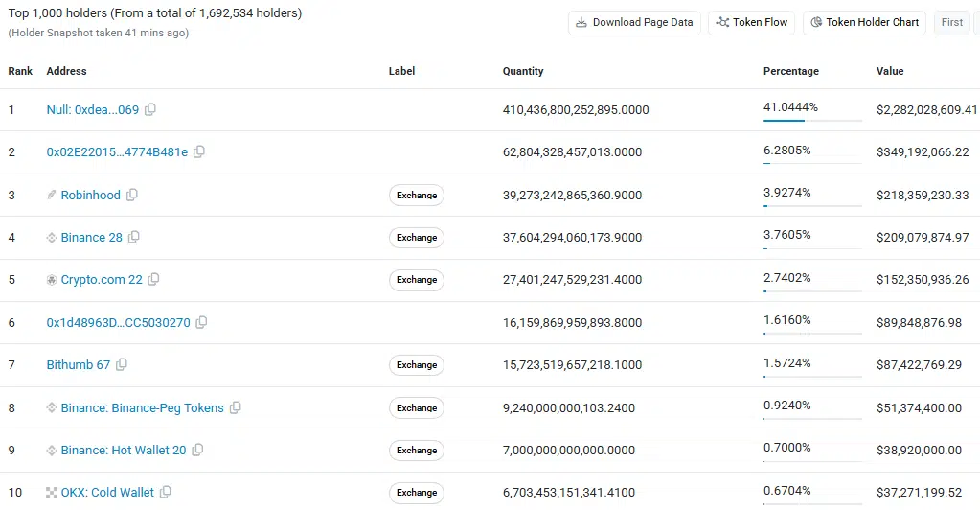
Task: Open the Robinhood holder link
Action: pos(91,196)
